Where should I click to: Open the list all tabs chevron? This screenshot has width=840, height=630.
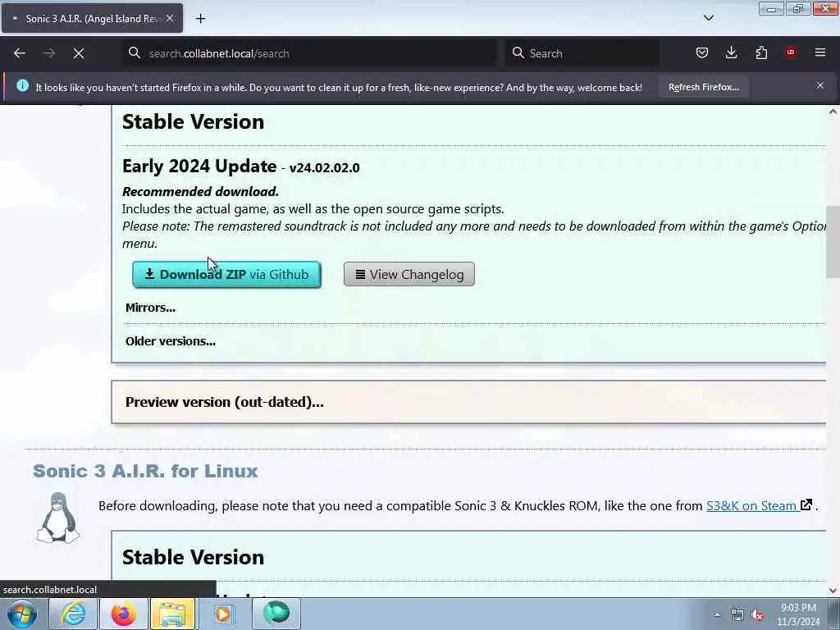pyautogui.click(x=708, y=18)
